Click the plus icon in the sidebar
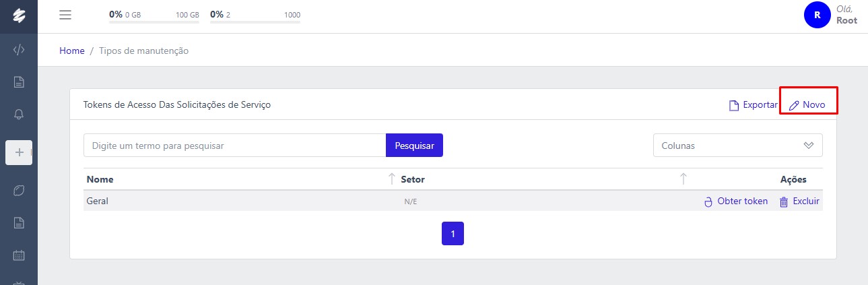868x285 pixels. (x=19, y=152)
